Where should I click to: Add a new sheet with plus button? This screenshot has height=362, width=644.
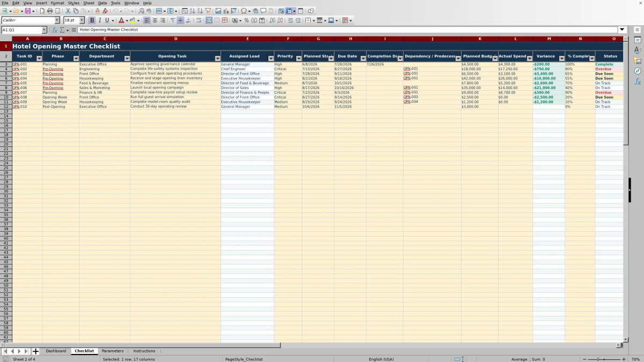click(36, 351)
